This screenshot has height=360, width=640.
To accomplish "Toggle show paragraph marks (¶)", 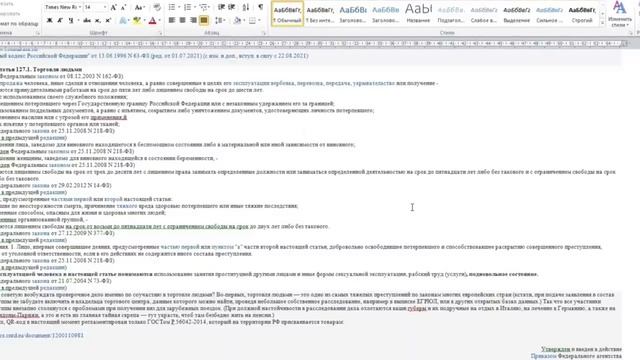I will 260,7.
